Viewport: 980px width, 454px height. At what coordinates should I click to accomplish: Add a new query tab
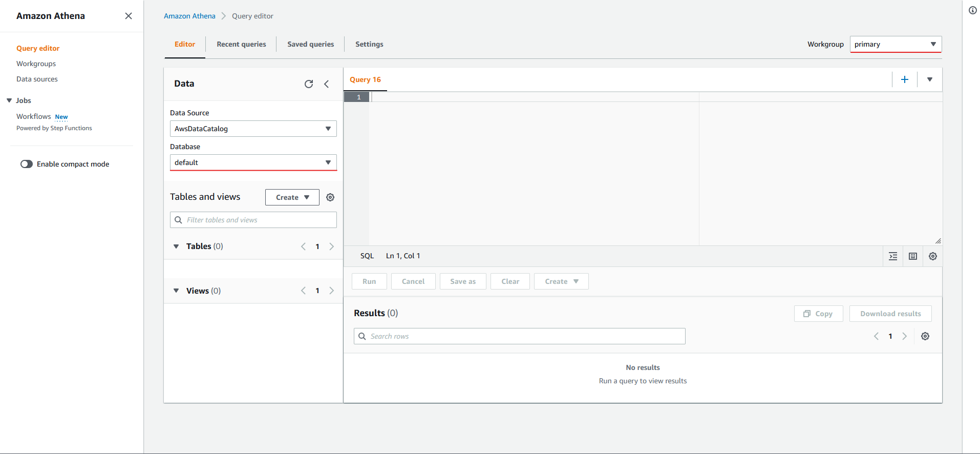coord(905,79)
